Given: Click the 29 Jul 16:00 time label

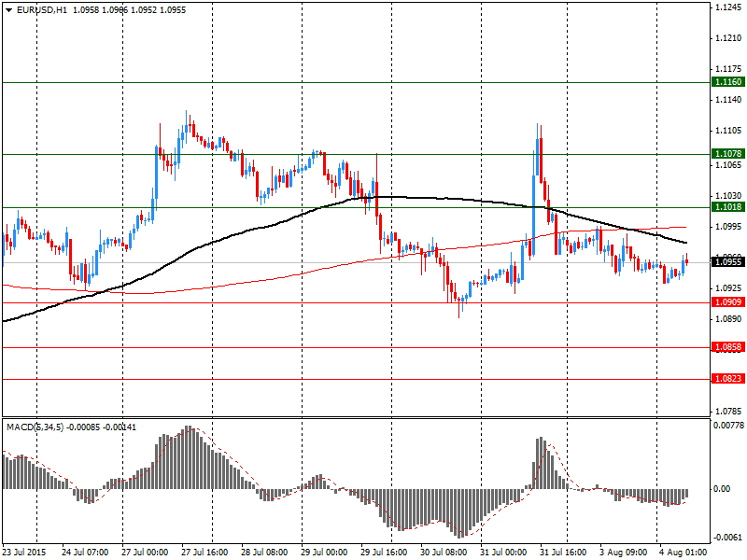Looking at the screenshot, I should 384,553.
